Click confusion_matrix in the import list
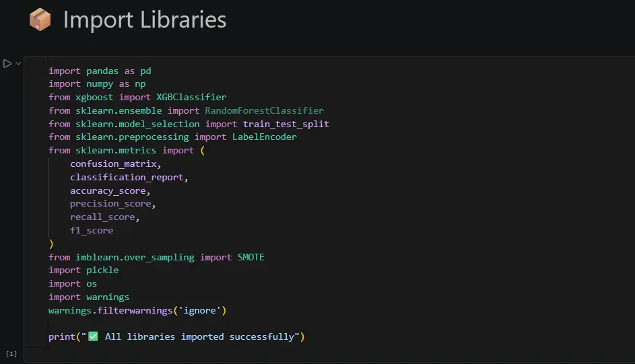This screenshot has width=635, height=364. click(113, 163)
